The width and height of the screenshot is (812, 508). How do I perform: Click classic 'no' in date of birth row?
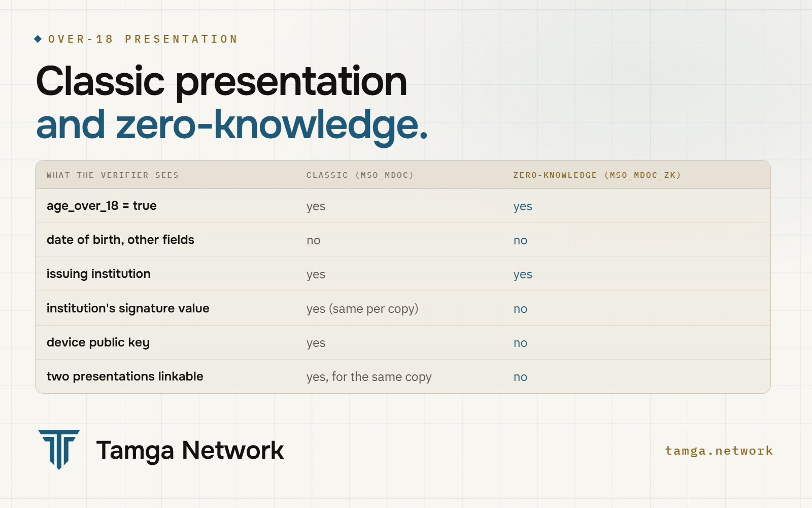pyautogui.click(x=314, y=240)
